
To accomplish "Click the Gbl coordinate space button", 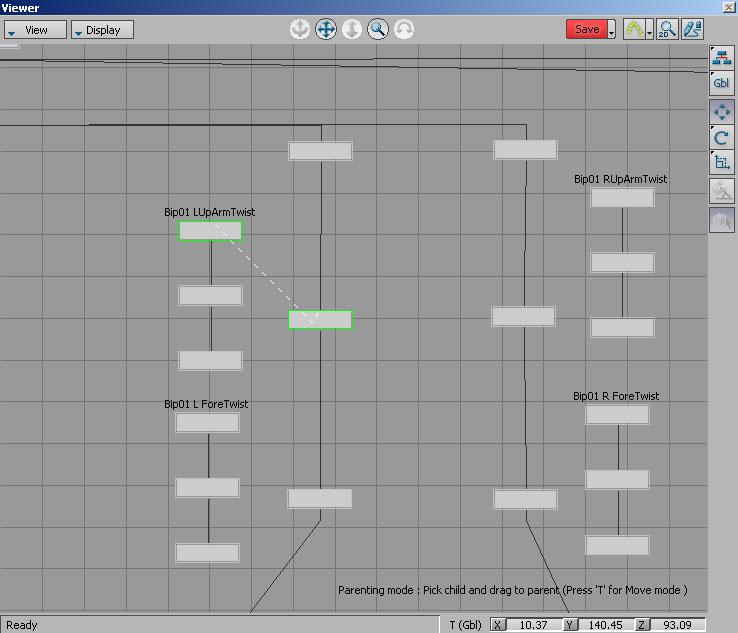I will (x=722, y=83).
